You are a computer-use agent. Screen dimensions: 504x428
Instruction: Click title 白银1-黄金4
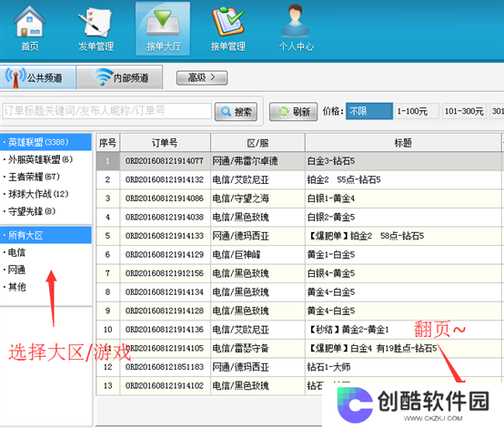point(331,199)
